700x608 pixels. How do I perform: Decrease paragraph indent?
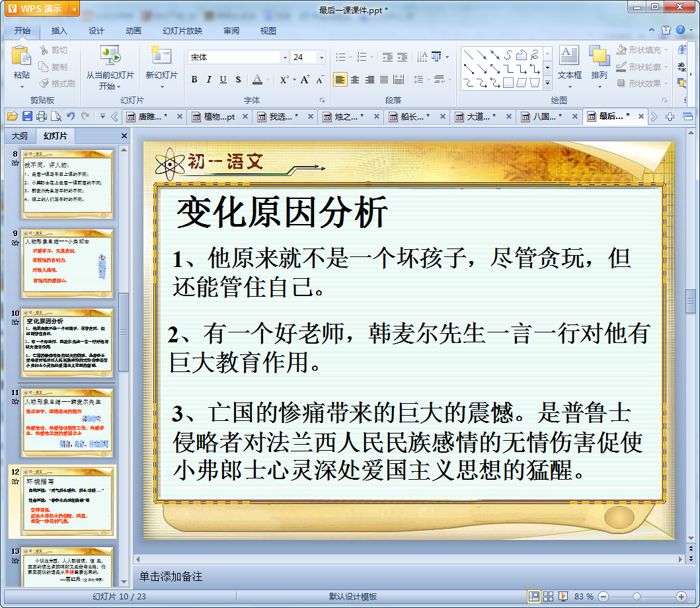[387, 57]
